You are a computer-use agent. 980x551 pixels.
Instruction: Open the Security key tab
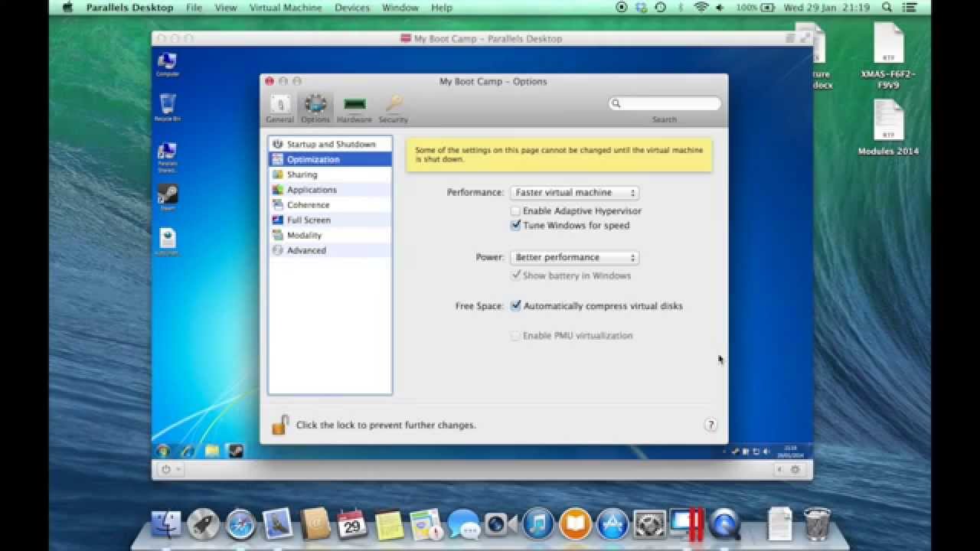[393, 108]
